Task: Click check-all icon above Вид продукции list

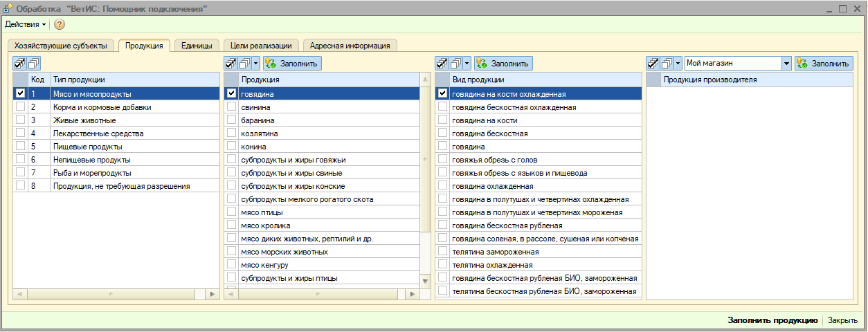Action: click(x=442, y=63)
